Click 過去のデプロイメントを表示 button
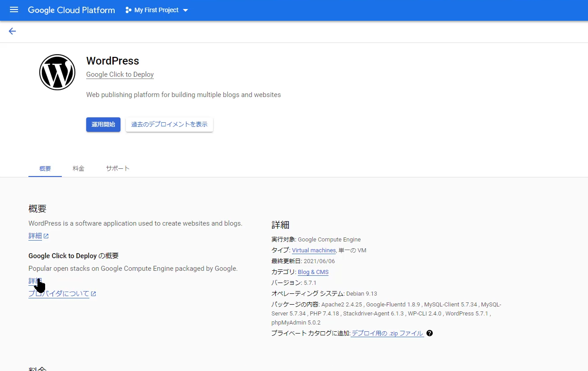Viewport: 588px width, 371px height. click(169, 125)
